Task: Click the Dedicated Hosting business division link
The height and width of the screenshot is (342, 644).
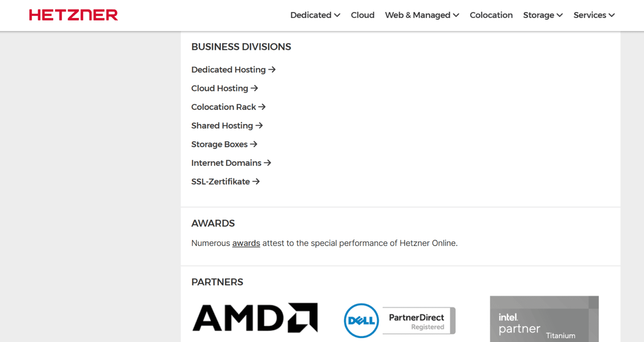Action: click(228, 70)
